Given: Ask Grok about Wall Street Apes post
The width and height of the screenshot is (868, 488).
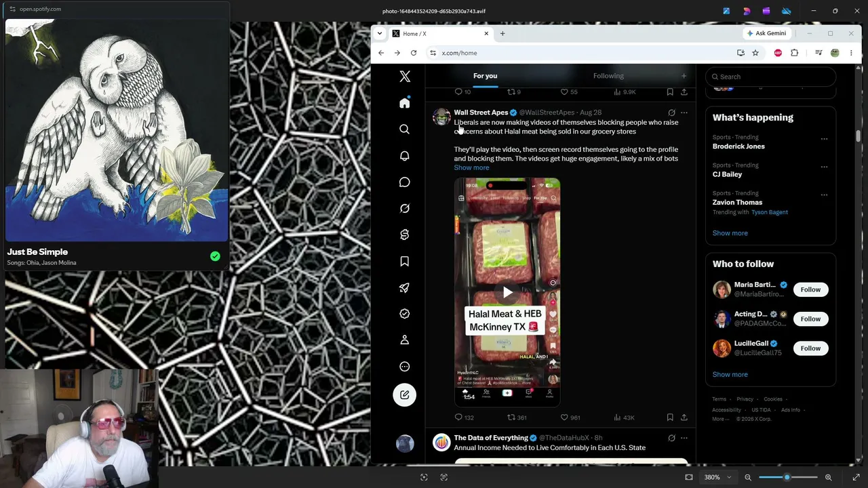Looking at the screenshot, I should tap(671, 113).
